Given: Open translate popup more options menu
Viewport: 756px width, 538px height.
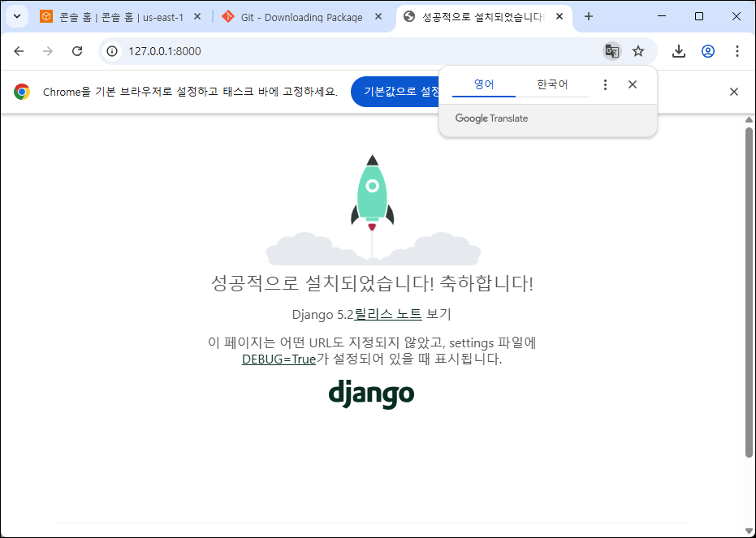Looking at the screenshot, I should pyautogui.click(x=605, y=84).
